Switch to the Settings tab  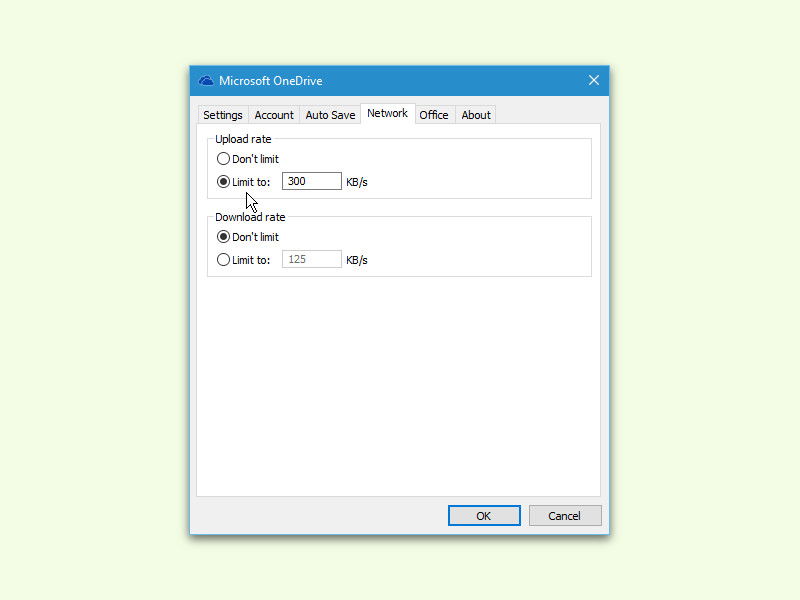[x=223, y=115]
